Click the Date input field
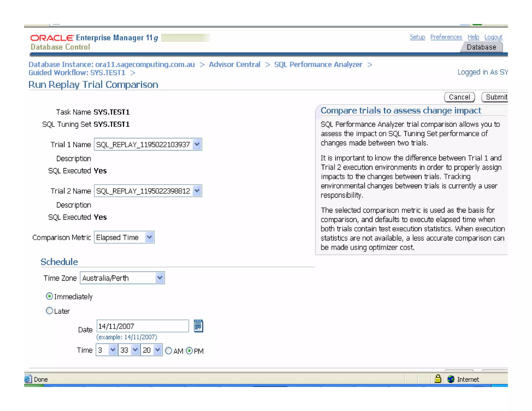The width and height of the screenshot is (532, 411). 143,326
